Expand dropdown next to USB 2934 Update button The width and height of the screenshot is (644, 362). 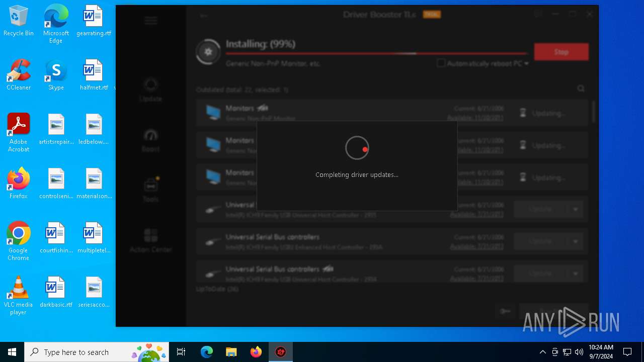tap(575, 274)
